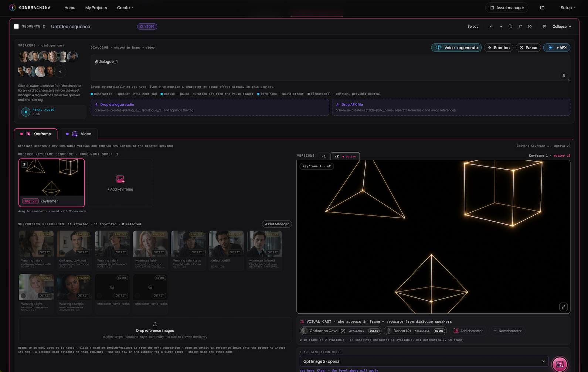Click the Select button in sequence header

coord(472,27)
